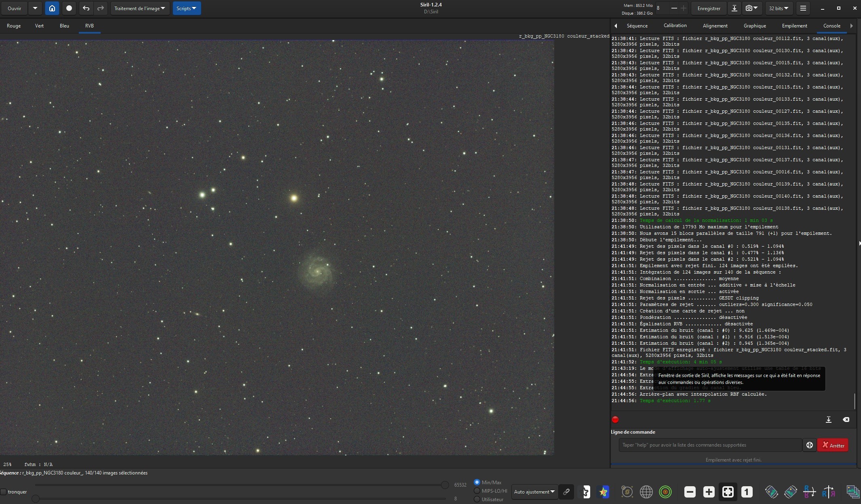Switch to the Empilement tab
Viewport: 861px width, 504px height.
[794, 25]
